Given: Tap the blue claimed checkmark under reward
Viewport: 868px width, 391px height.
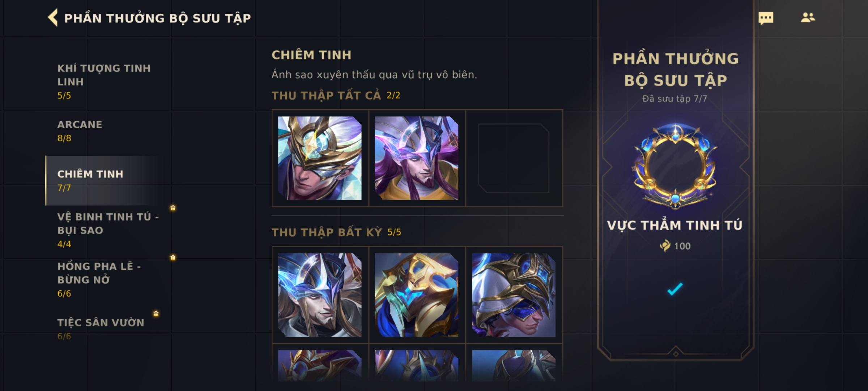Looking at the screenshot, I should pos(675,289).
